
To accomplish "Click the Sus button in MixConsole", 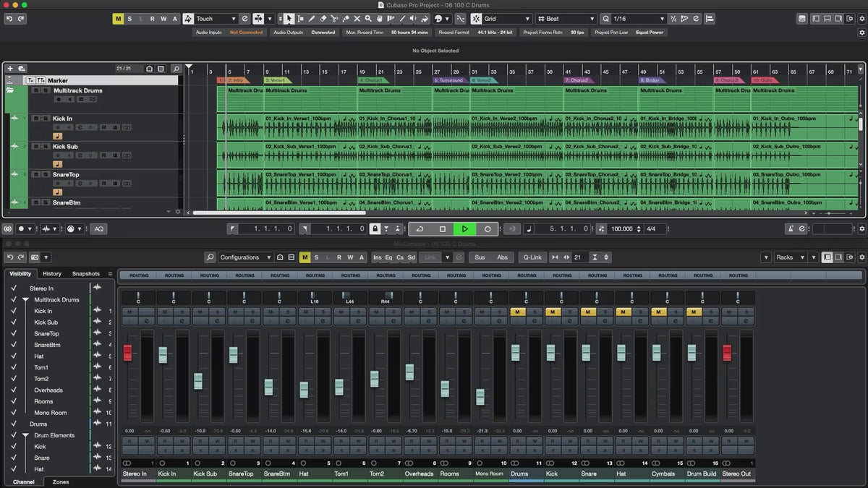I will tap(480, 257).
